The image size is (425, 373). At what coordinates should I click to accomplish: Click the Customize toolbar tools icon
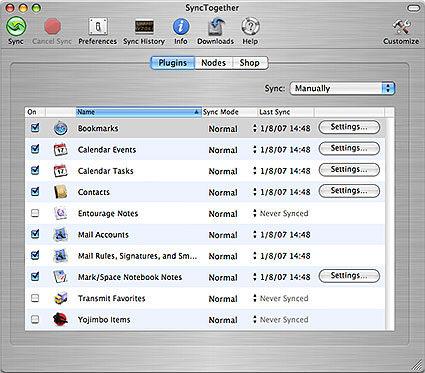401,26
